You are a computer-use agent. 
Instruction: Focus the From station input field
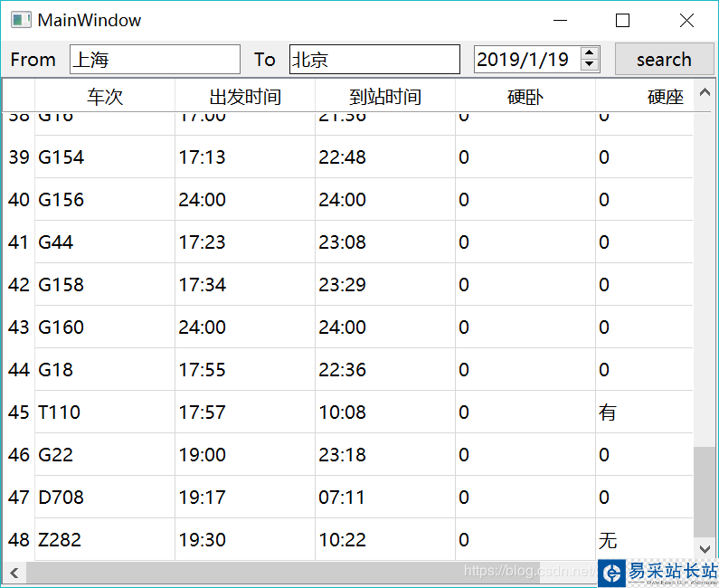tap(155, 60)
